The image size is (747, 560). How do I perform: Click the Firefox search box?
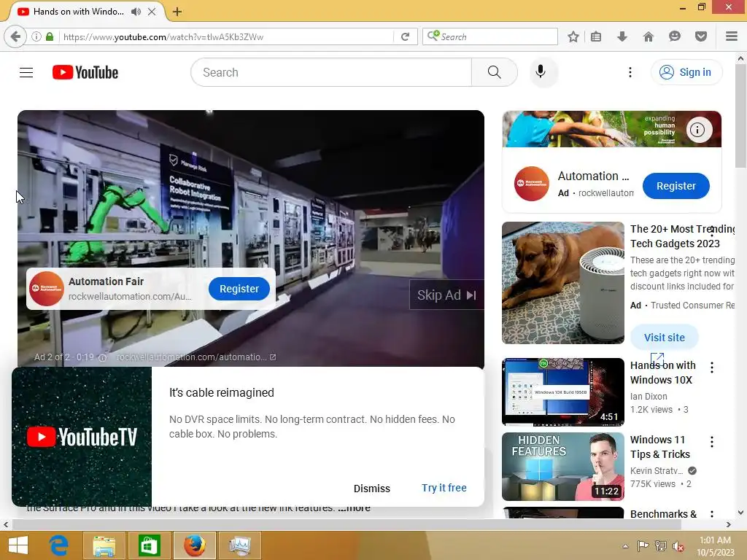click(x=489, y=36)
